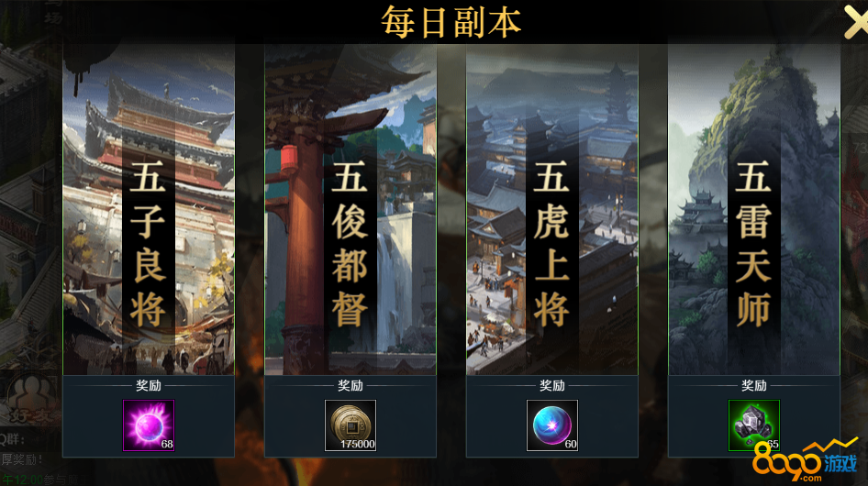Tap the blue orb reward icon

tap(552, 425)
